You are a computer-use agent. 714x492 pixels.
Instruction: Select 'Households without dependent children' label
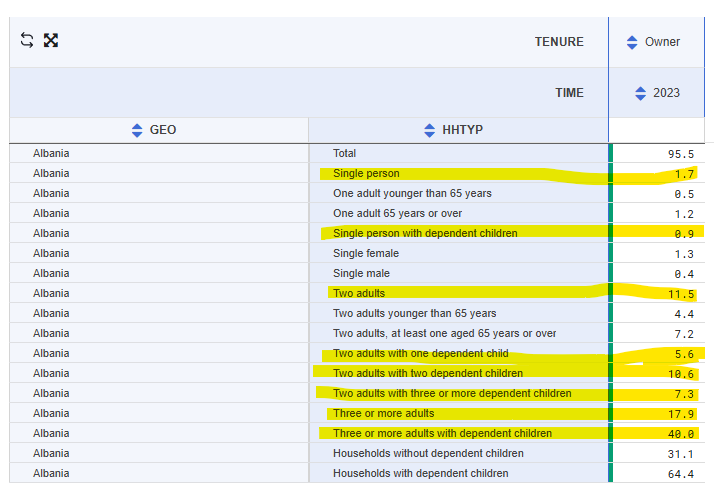[428, 454]
